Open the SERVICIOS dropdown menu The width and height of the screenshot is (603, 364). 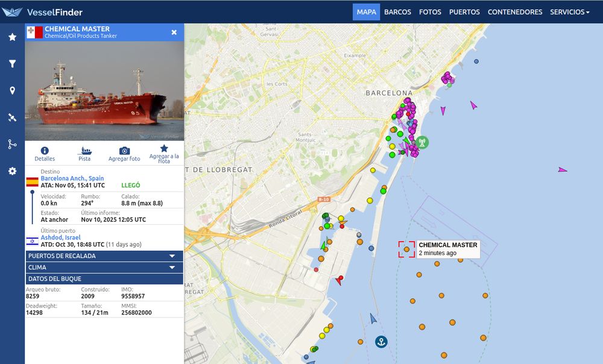[570, 12]
